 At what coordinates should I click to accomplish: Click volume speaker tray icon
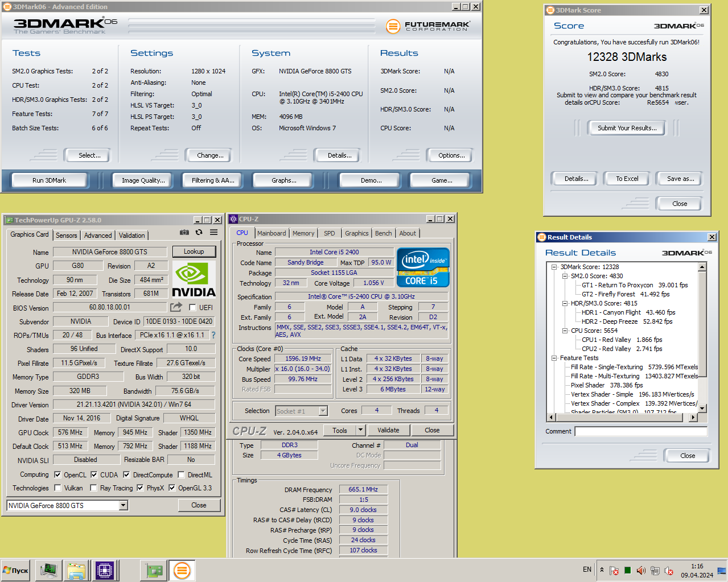coord(641,571)
